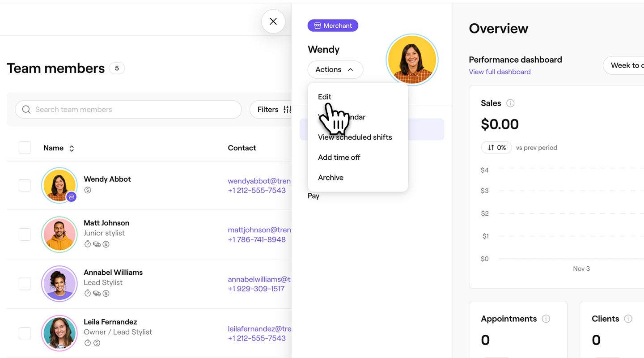Toggle the select all checkbox in header
The width and height of the screenshot is (644, 358).
pos(25,148)
